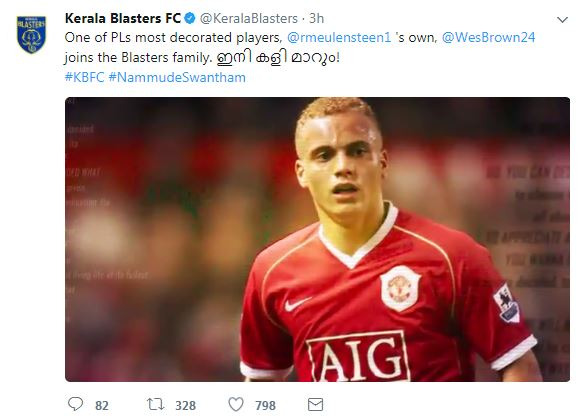This screenshot has width=578, height=419.
Task: Click the direct message envelope icon
Action: [x=316, y=404]
